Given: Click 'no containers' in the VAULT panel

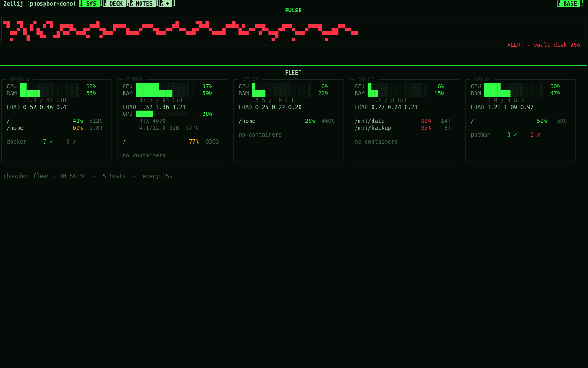Looking at the screenshot, I should pos(376,142).
